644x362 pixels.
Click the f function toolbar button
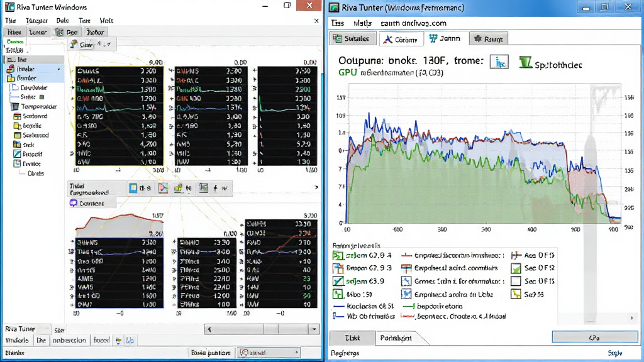215,188
